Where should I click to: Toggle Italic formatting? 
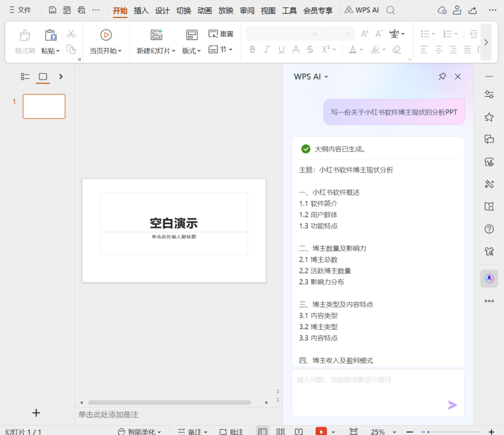(266, 49)
